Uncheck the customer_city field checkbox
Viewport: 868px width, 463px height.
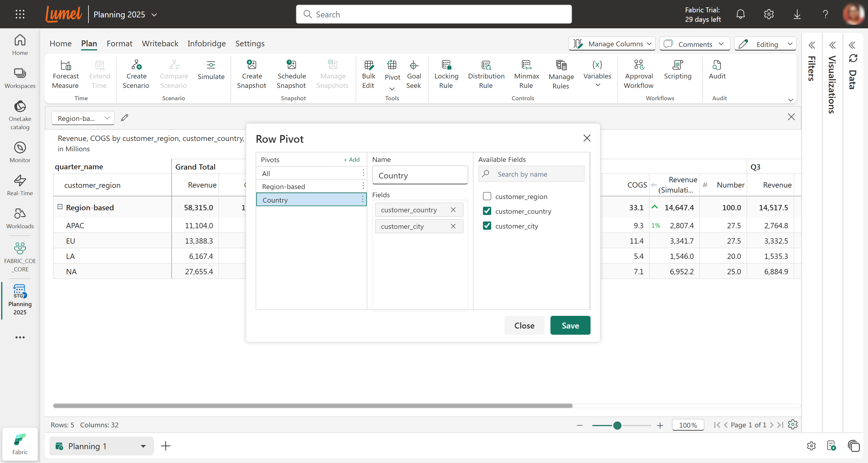click(487, 226)
